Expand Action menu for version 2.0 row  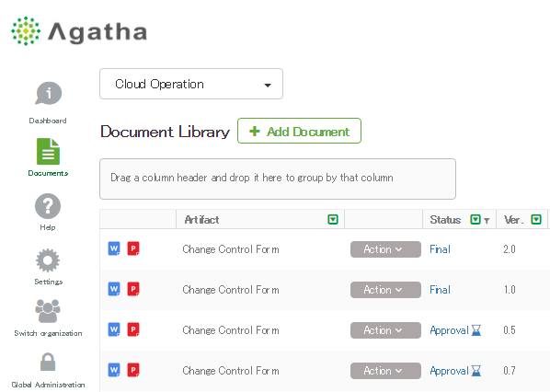coord(385,249)
